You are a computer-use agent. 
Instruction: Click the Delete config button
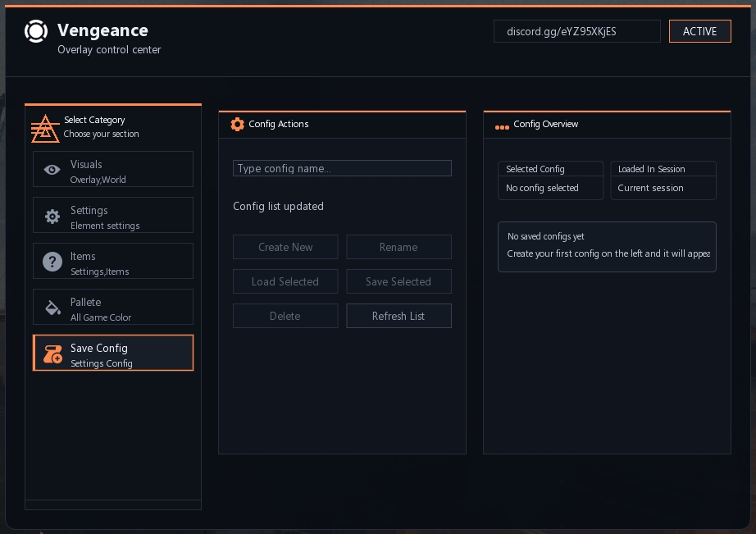pyautogui.click(x=285, y=316)
